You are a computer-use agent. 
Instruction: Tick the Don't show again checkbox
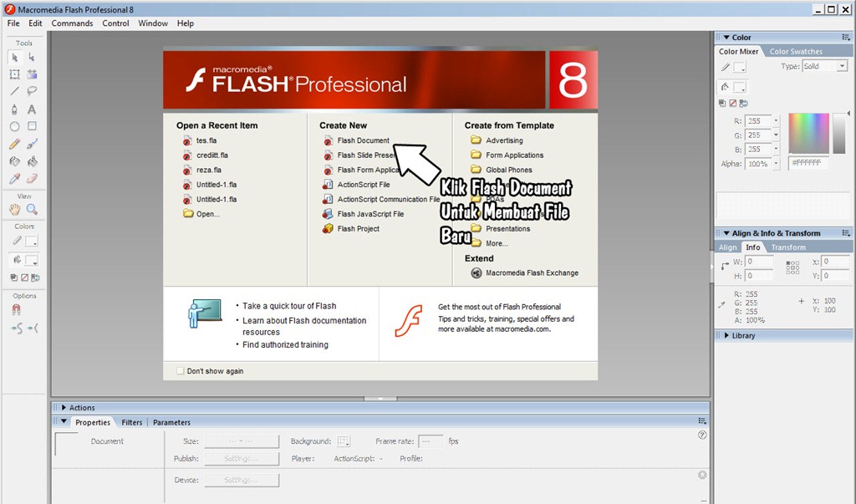coord(181,371)
